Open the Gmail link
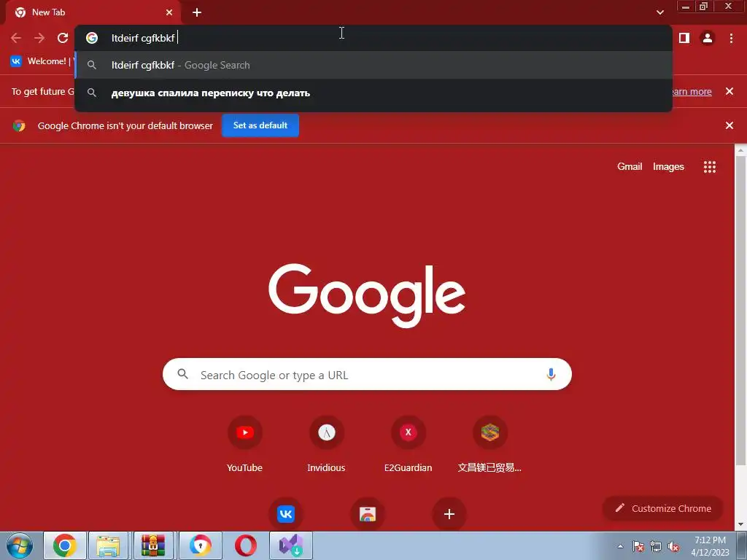This screenshot has height=560, width=747. [x=630, y=167]
